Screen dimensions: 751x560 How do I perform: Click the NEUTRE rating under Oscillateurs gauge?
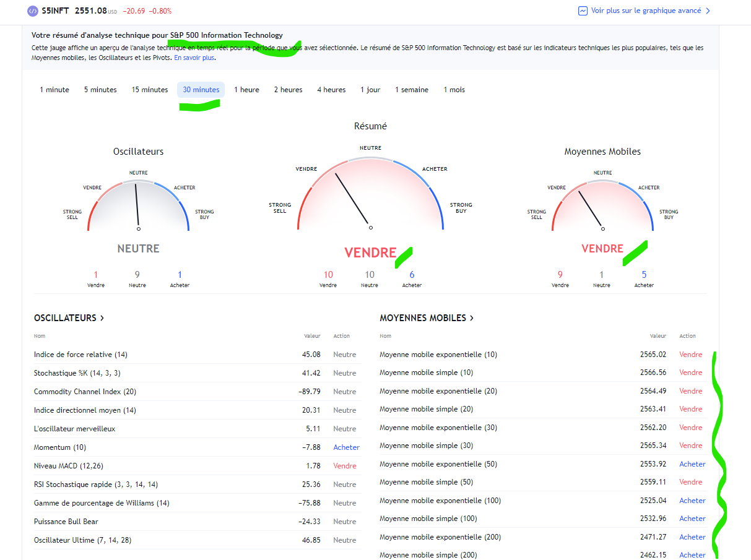click(x=138, y=249)
